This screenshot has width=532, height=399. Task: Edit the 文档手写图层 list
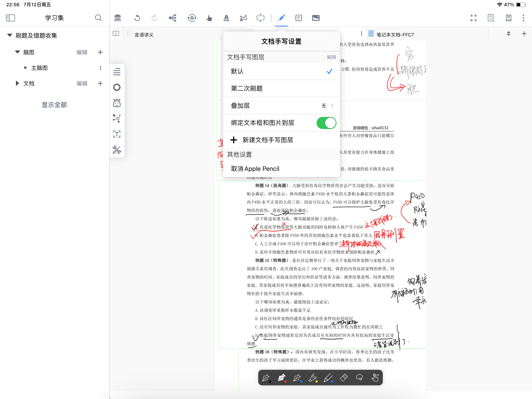coord(331,57)
